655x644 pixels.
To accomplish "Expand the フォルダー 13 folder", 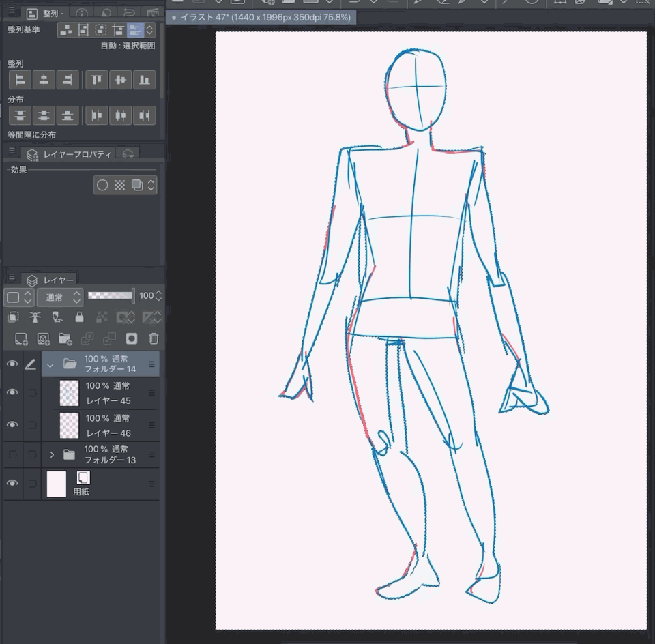I will 52,454.
